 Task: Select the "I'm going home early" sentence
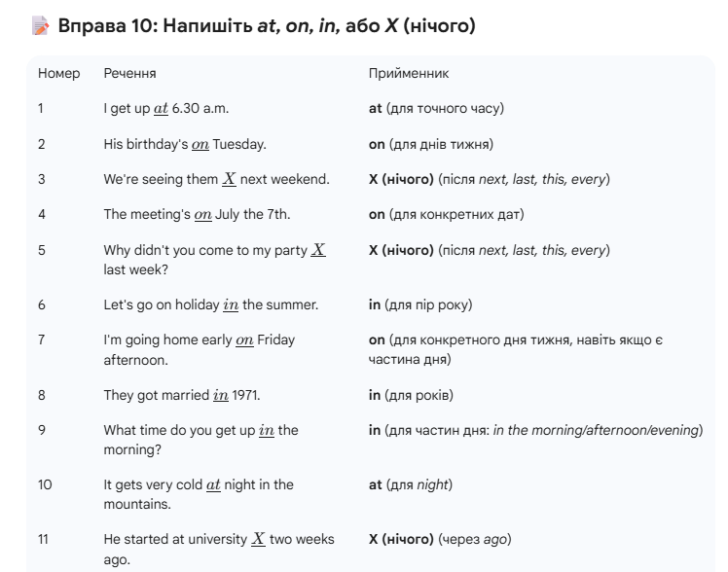[x=199, y=349]
